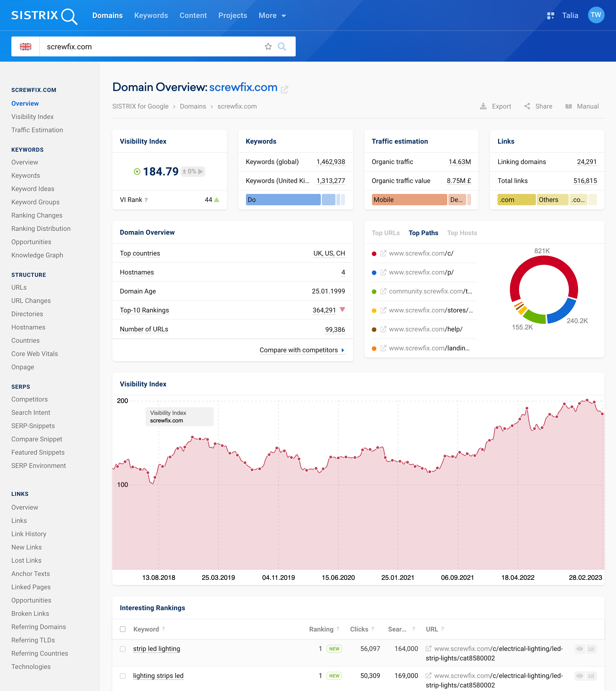616x691 pixels.
Task: Click the Export download icon
Action: tap(483, 106)
